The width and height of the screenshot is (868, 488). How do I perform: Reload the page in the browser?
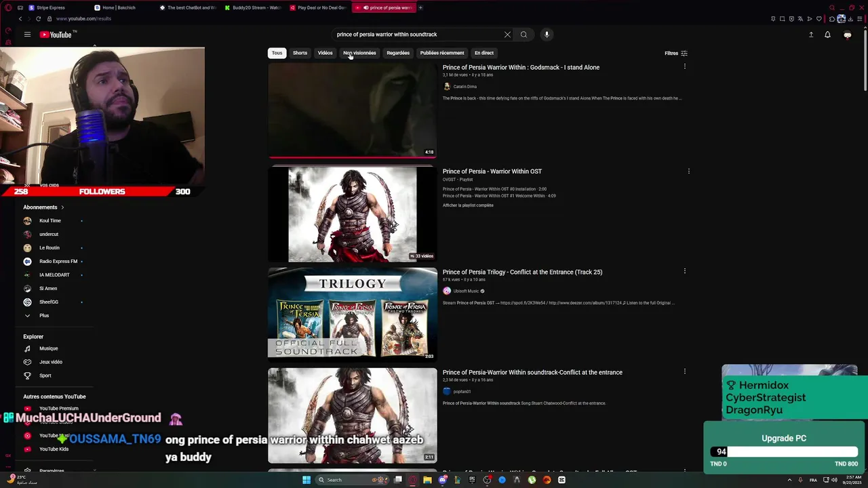[38, 19]
